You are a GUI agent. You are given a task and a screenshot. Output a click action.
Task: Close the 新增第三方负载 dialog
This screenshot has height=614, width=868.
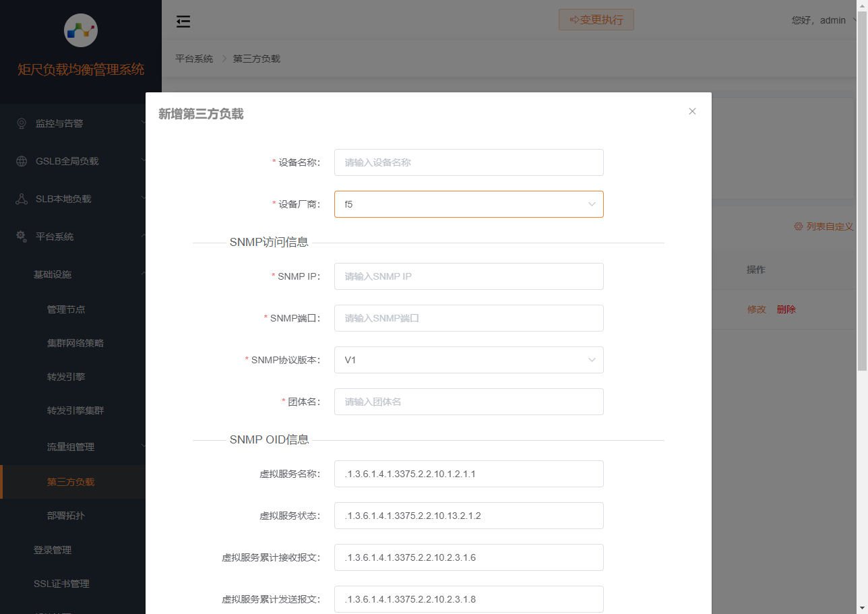coord(692,111)
